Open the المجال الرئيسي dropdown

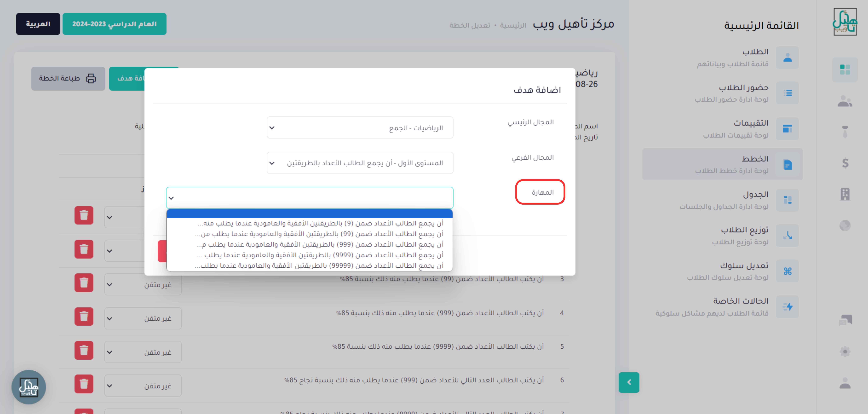point(360,128)
